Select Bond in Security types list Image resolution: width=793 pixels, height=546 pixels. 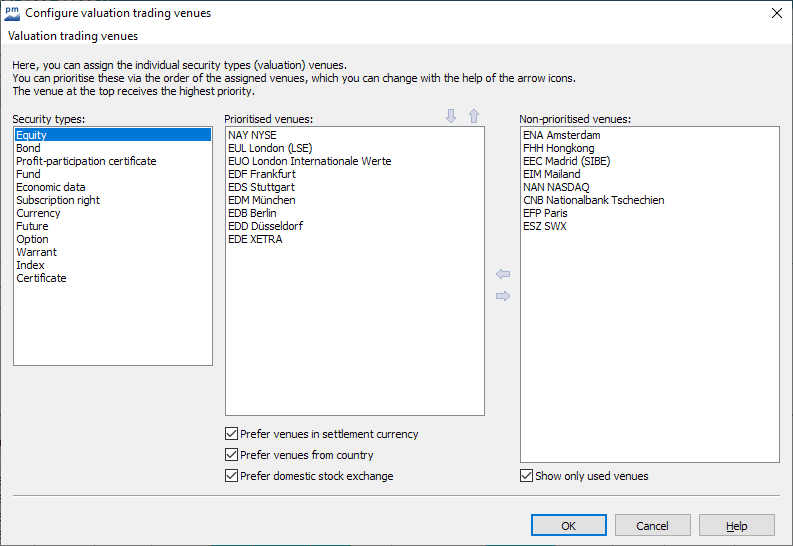29,148
